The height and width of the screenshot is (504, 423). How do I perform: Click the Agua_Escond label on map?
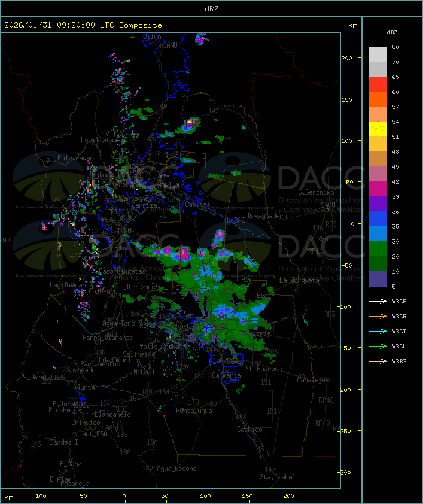click(176, 469)
